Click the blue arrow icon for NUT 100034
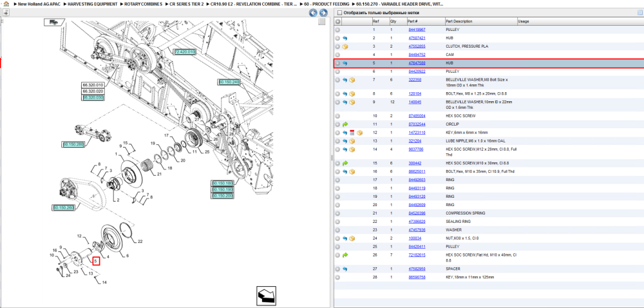644x308 pixels. pyautogui.click(x=345, y=238)
